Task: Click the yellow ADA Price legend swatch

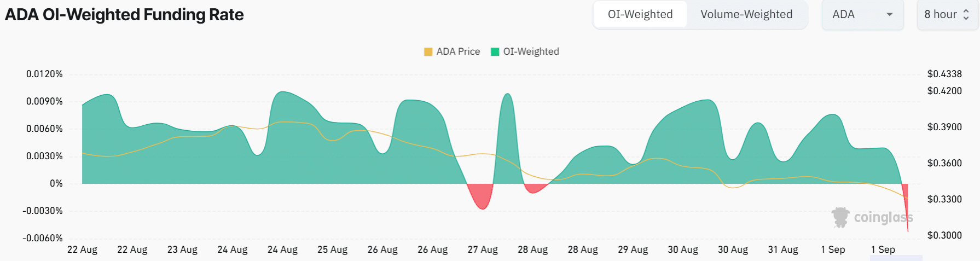Action: (x=428, y=52)
